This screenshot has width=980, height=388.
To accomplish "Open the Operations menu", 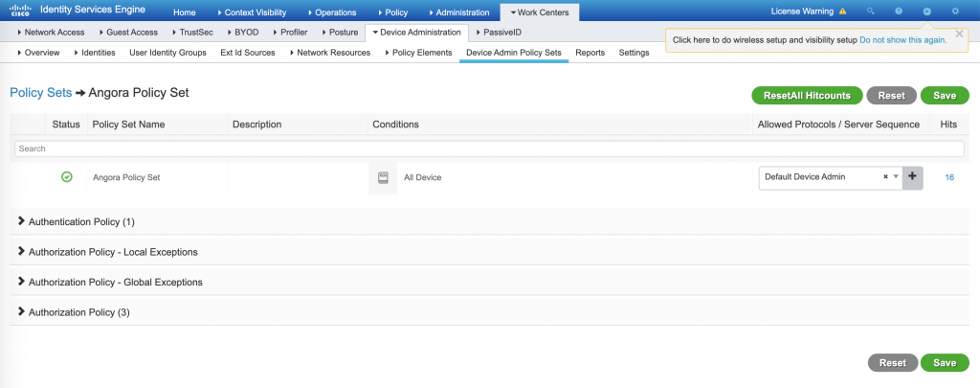I will coord(332,12).
